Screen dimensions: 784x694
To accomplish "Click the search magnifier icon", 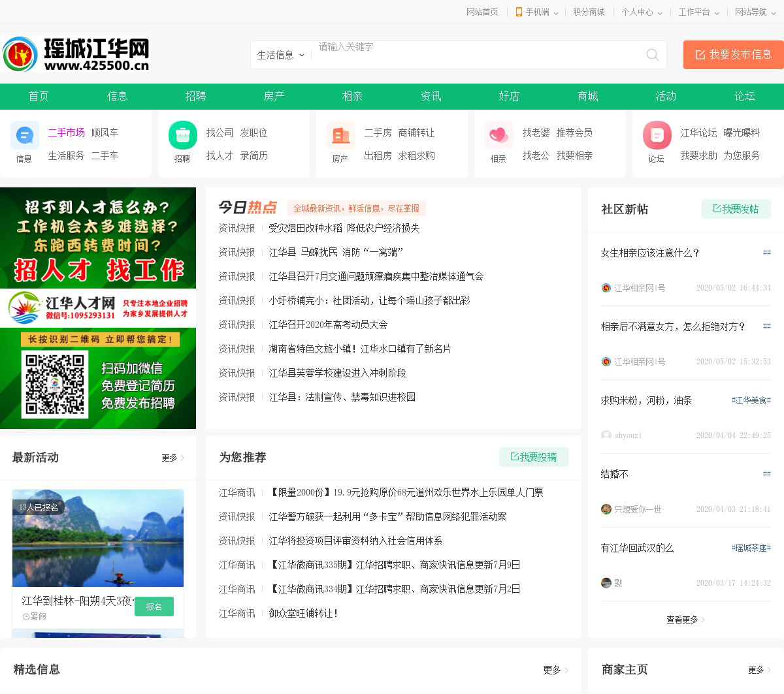I will click(652, 55).
